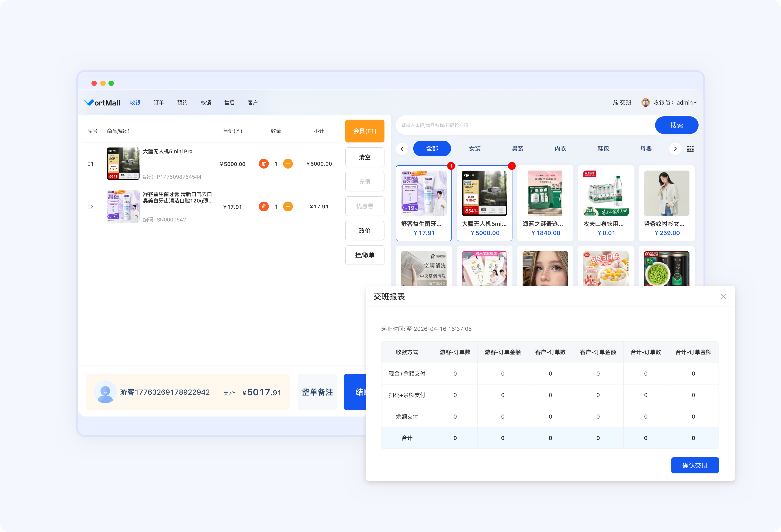Click the 挂/取单 button
Viewport: 781px width, 532px height.
tap(365, 255)
